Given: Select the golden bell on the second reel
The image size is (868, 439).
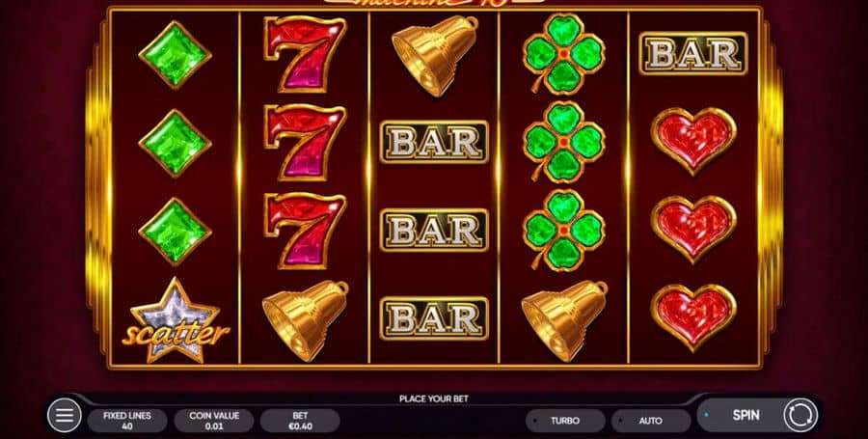Looking at the screenshot, I should click(305, 320).
